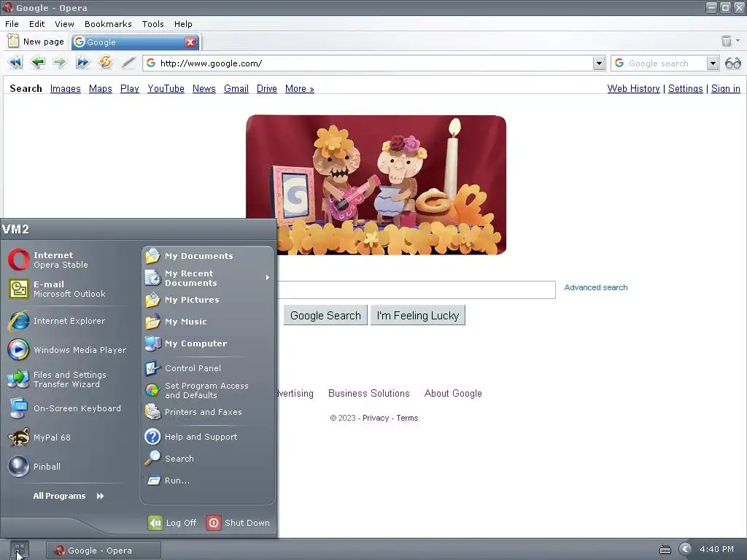Open the Settings link on Google page
Image resolution: width=747 pixels, height=560 pixels.
[x=686, y=88]
